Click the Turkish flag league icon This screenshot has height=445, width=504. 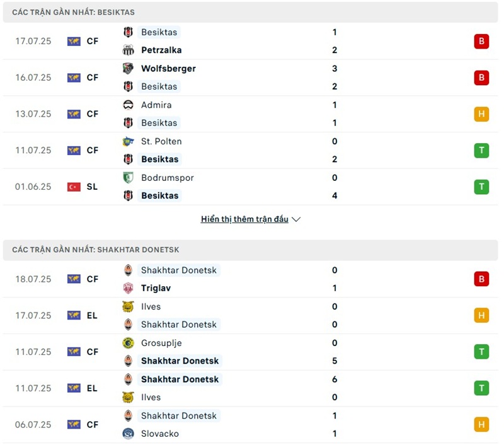tap(74, 187)
